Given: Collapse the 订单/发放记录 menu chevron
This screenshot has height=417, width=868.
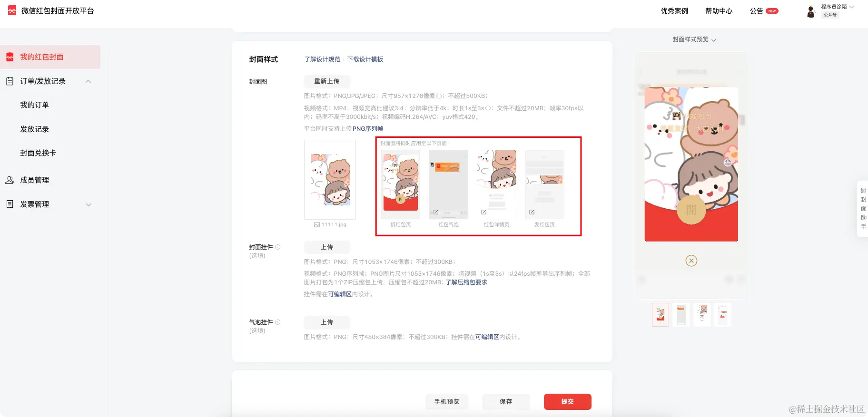Looking at the screenshot, I should coord(88,81).
